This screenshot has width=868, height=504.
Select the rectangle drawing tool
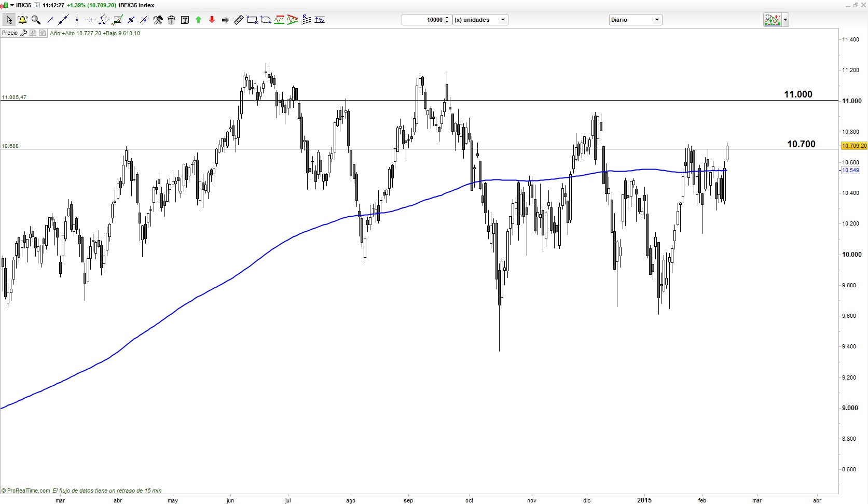coord(252,20)
